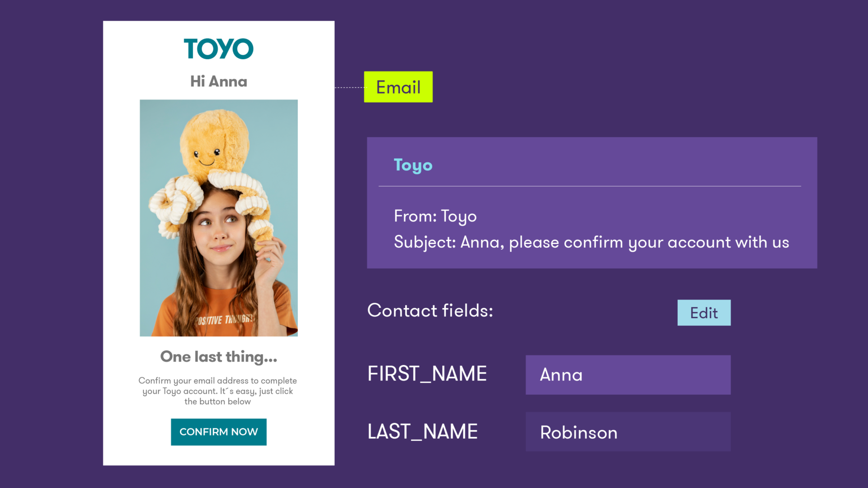Image resolution: width=868 pixels, height=488 pixels.
Task: Select the LAST_NAME field containing Robinson
Action: pyautogui.click(x=627, y=432)
